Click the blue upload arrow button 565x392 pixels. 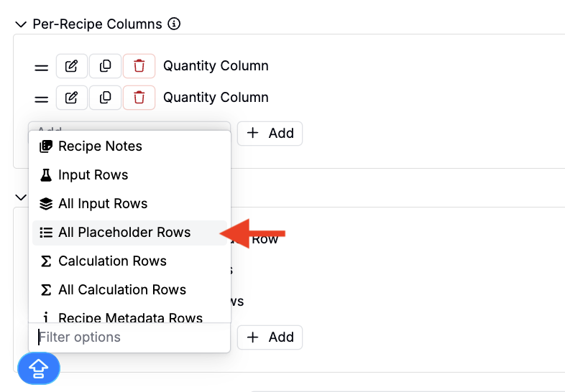point(39,368)
